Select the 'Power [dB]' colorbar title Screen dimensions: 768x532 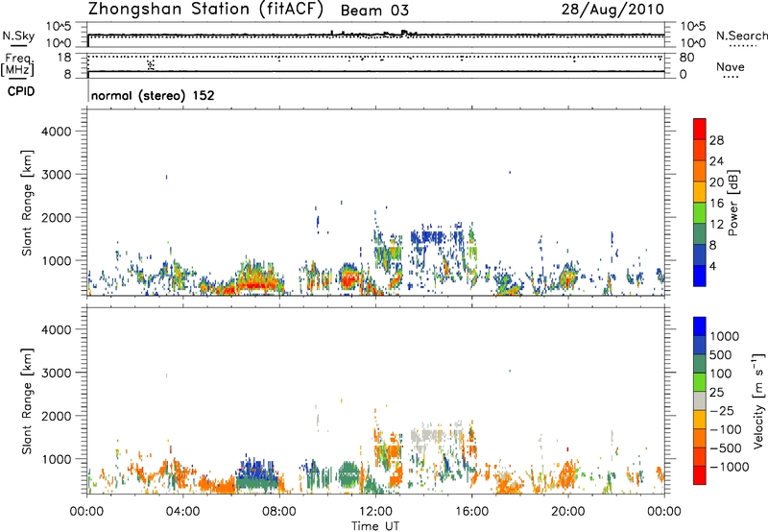[732, 203]
